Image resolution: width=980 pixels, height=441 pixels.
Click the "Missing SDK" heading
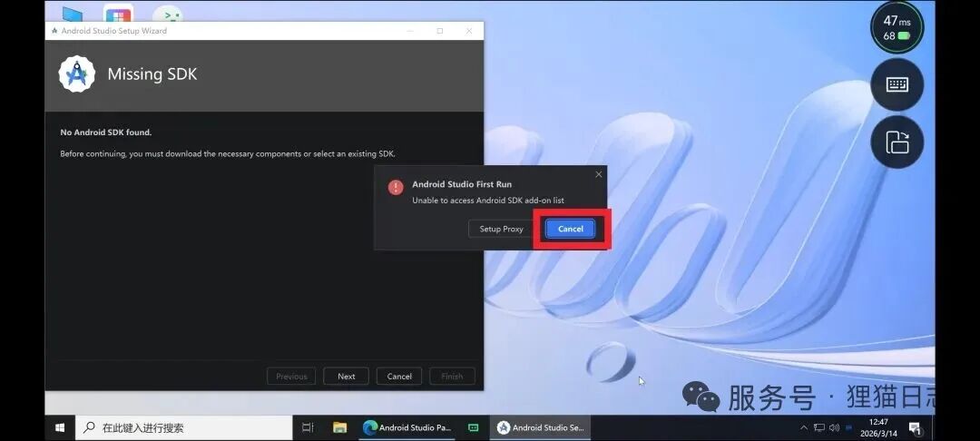152,74
